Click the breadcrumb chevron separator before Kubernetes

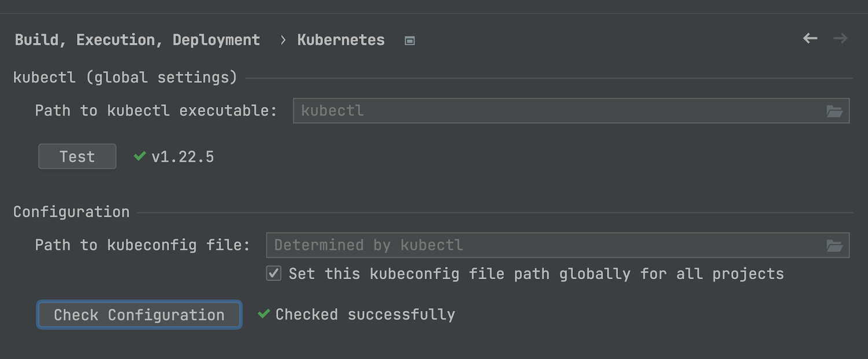[283, 40]
